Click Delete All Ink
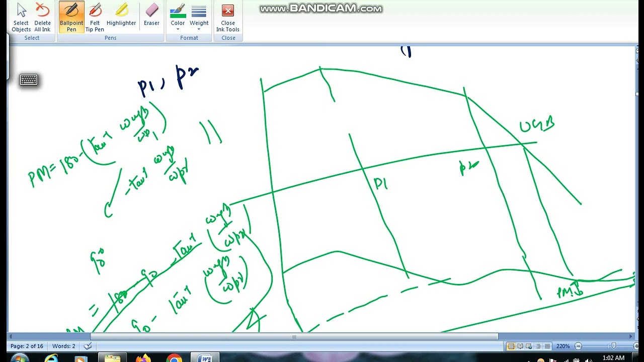644x362 pixels. point(42,18)
